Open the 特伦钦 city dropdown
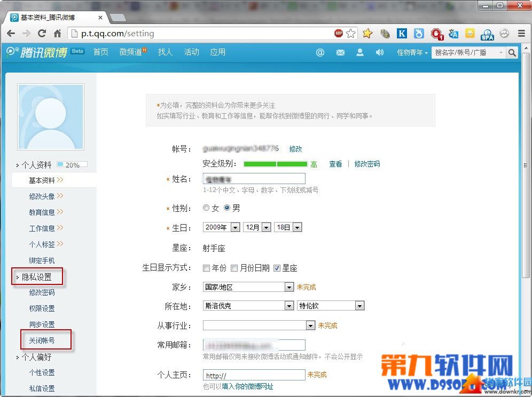 331,306
